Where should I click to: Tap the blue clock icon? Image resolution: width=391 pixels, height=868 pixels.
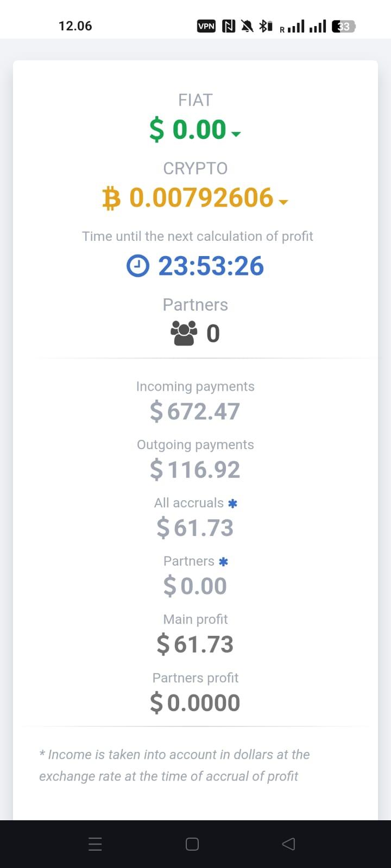click(x=138, y=266)
